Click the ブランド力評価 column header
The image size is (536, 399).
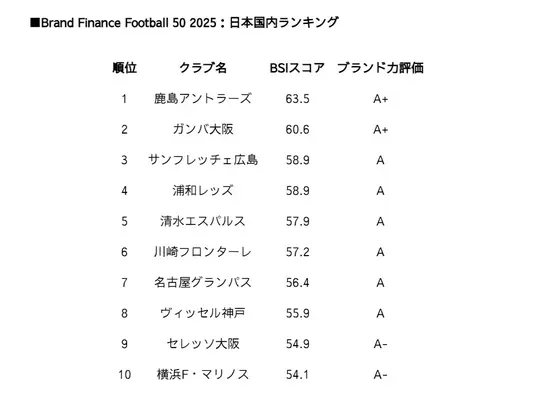(380, 68)
